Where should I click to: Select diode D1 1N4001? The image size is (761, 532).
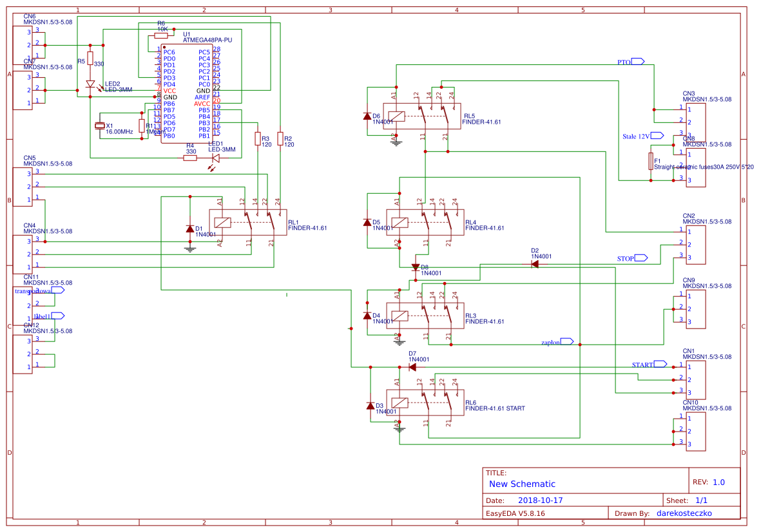click(189, 228)
